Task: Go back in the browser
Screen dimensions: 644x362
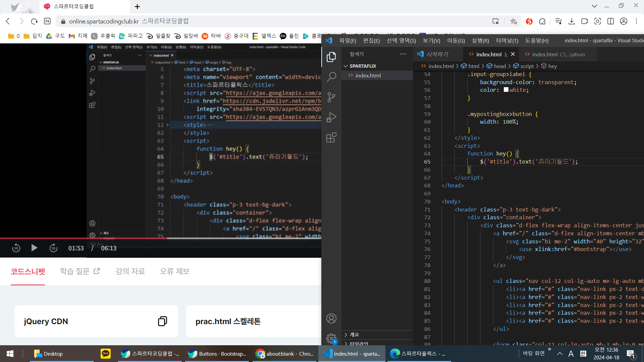Action: [8, 21]
